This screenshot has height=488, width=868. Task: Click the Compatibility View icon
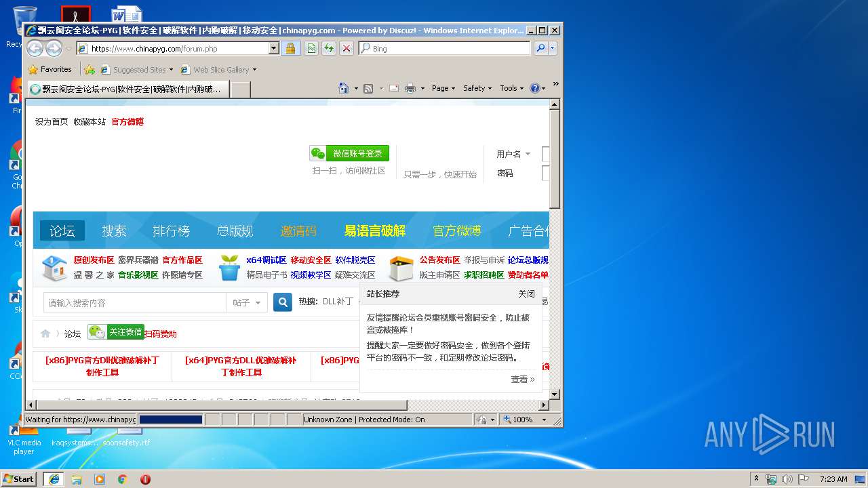click(x=311, y=48)
